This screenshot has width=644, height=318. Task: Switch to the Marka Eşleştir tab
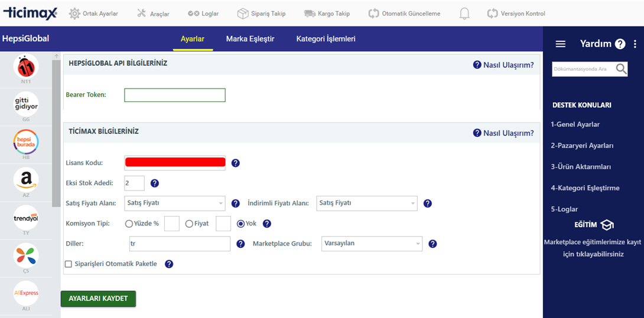pyautogui.click(x=250, y=39)
